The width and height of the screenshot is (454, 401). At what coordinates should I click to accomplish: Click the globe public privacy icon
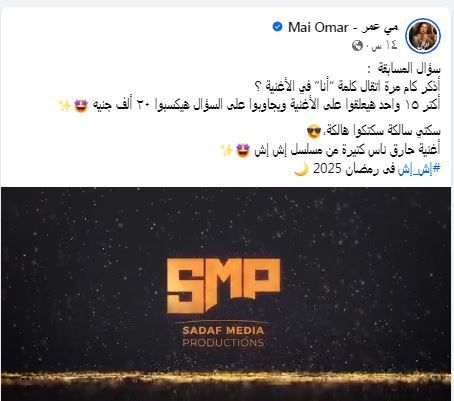coord(357,45)
